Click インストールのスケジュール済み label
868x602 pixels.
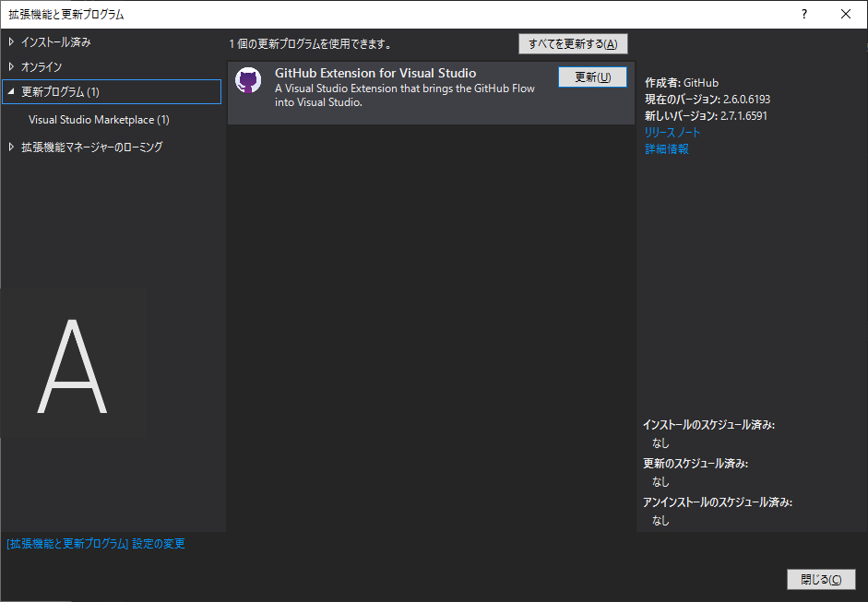pyautogui.click(x=708, y=425)
